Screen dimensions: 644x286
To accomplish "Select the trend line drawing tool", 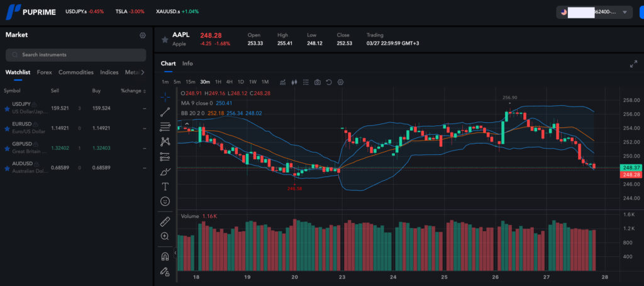I will click(165, 112).
